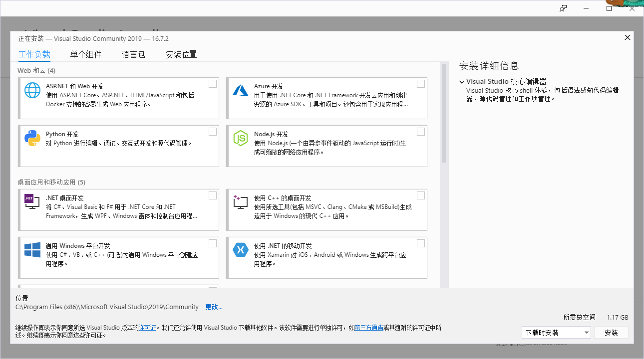Maximize the background installer window
The image size is (644, 359).
click(x=609, y=8)
